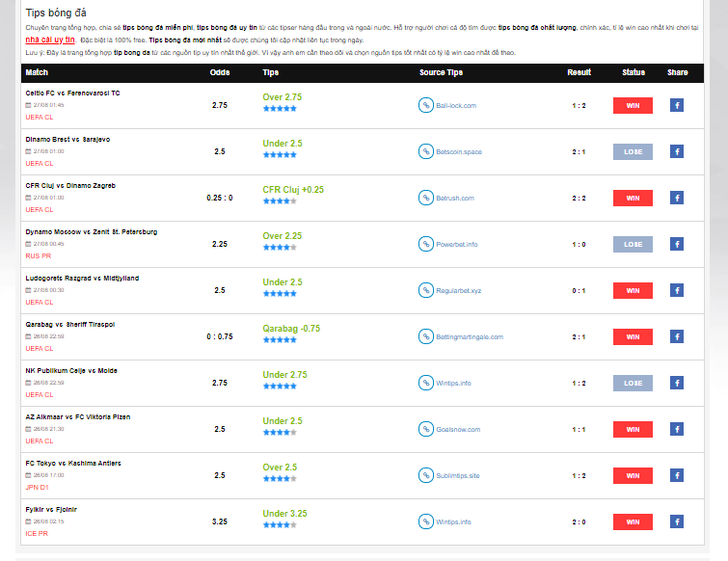Click star rating under CFR Cluj +0.25 tip
Screen dimensions: 728x561
tap(280, 200)
